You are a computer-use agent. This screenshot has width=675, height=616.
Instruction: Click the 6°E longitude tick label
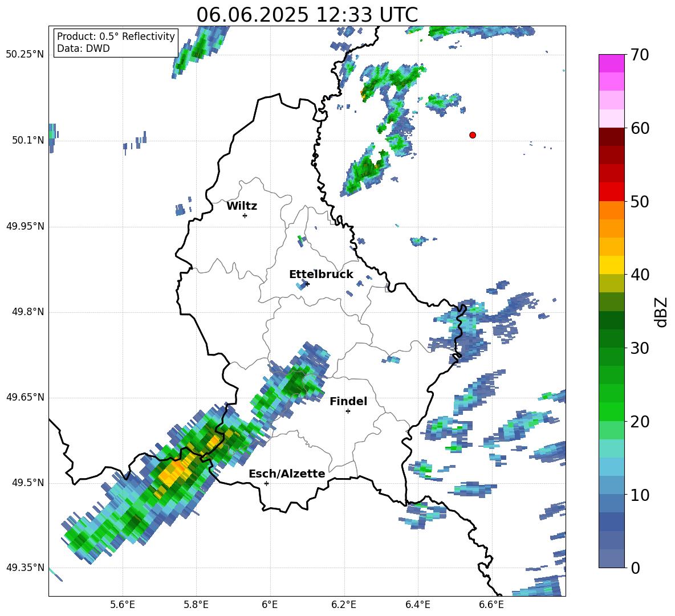coord(270,605)
